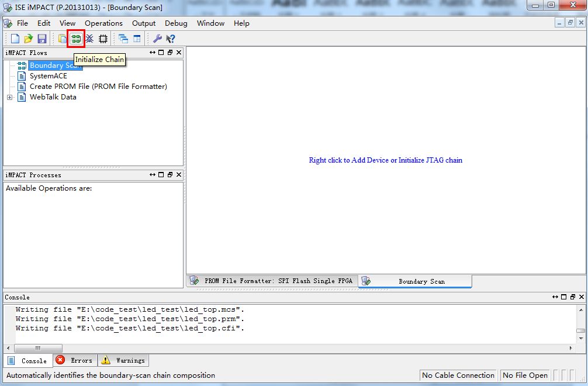Open the File menu
Screen dimensions: 588x386
point(22,23)
